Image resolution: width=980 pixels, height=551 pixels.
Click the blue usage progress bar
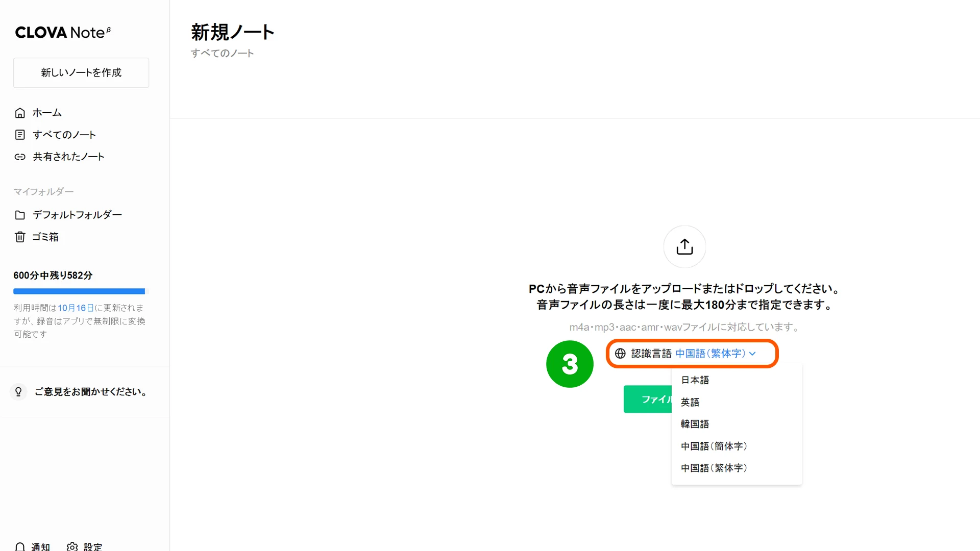point(79,291)
